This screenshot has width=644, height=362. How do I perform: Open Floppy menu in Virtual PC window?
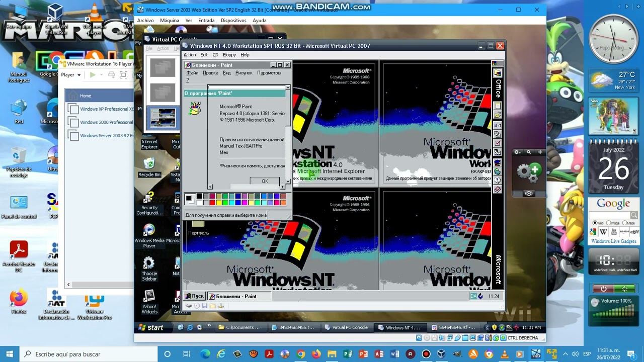tap(229, 55)
